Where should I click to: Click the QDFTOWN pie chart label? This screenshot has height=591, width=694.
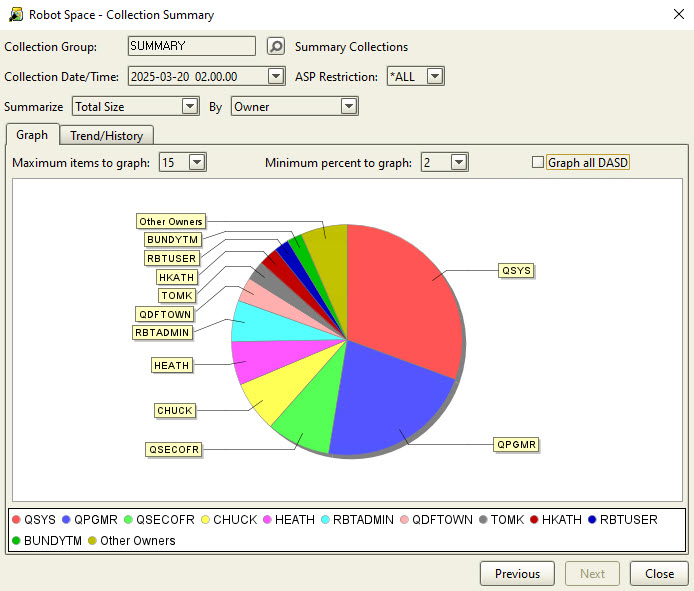[165, 315]
